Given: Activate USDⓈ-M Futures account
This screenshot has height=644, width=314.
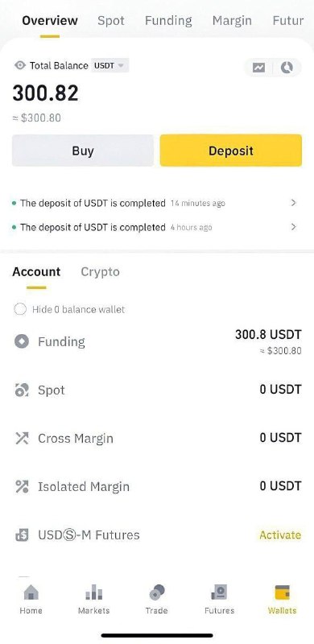Looking at the screenshot, I should [280, 535].
